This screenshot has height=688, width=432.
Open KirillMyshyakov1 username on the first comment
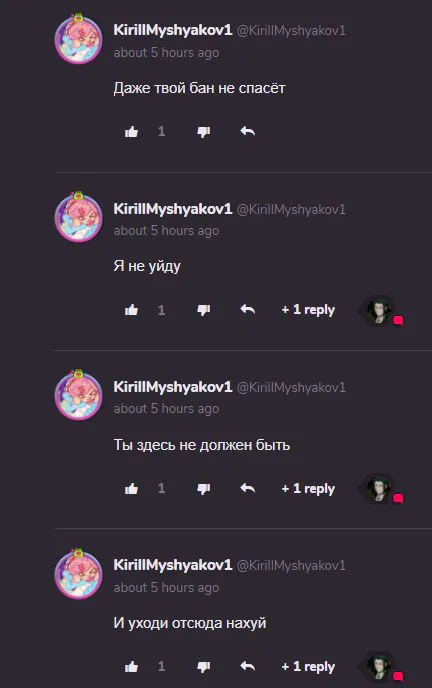(x=173, y=30)
